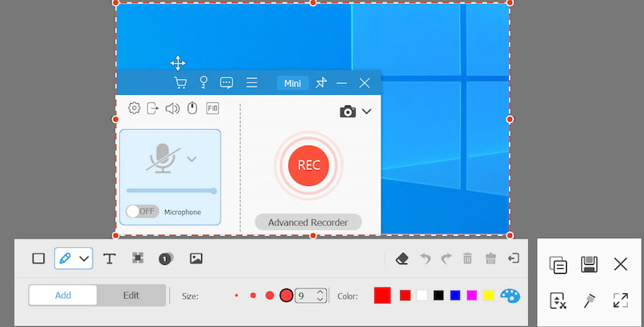Pick the numbered callout step tool
Viewport: 644px width, 327px height.
166,259
